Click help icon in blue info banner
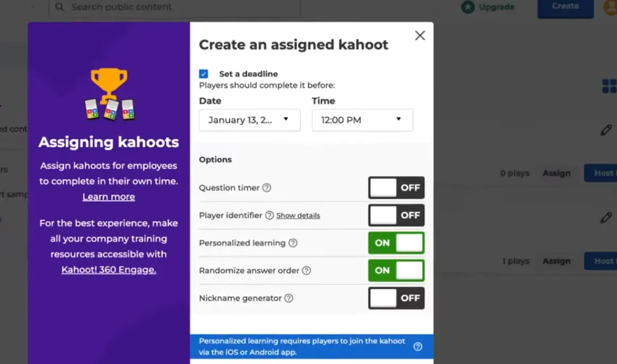The height and width of the screenshot is (364, 617). pyautogui.click(x=418, y=347)
